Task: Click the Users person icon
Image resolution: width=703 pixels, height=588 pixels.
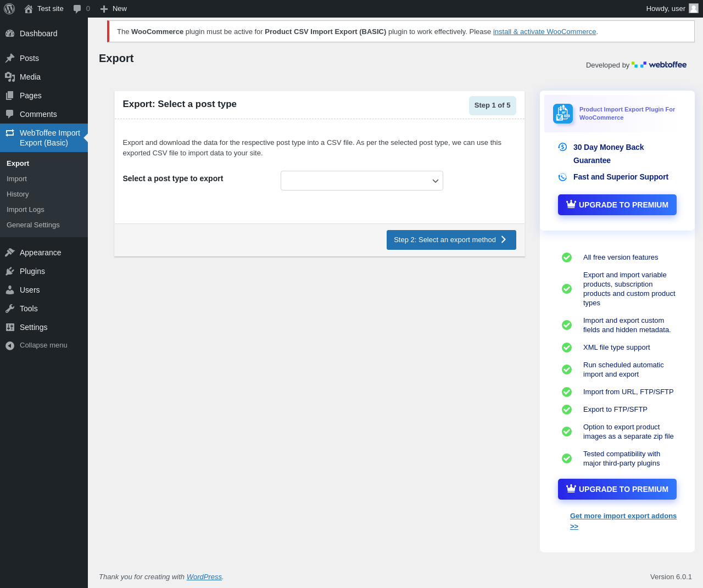Action: [x=10, y=290]
